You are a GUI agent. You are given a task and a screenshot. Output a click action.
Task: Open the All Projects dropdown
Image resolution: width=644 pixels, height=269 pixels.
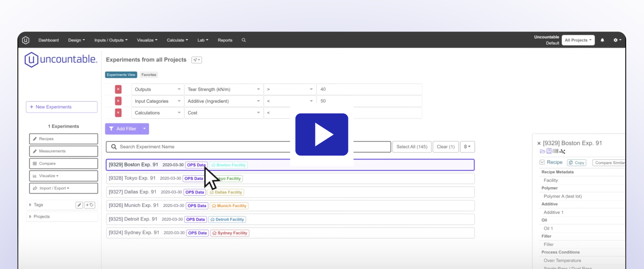click(578, 40)
